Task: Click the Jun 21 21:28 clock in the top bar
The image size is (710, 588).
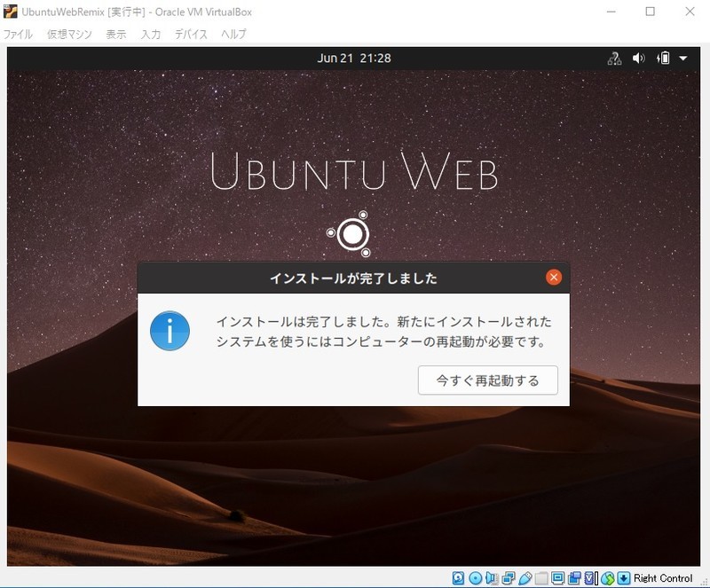Action: 353,58
